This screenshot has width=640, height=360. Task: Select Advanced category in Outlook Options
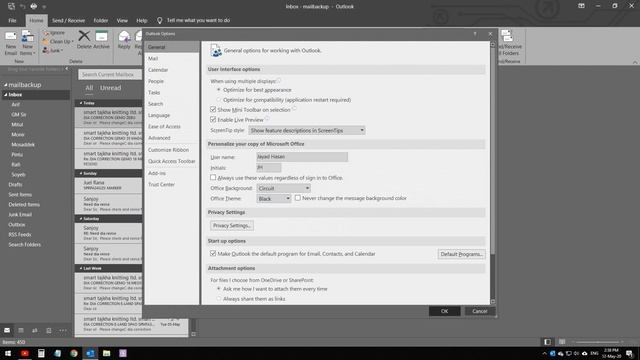point(171,138)
